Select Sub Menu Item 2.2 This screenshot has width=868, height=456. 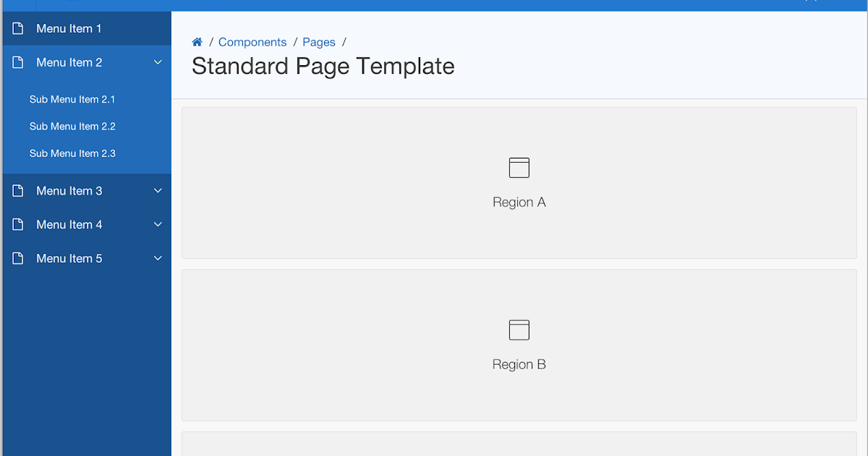[72, 126]
